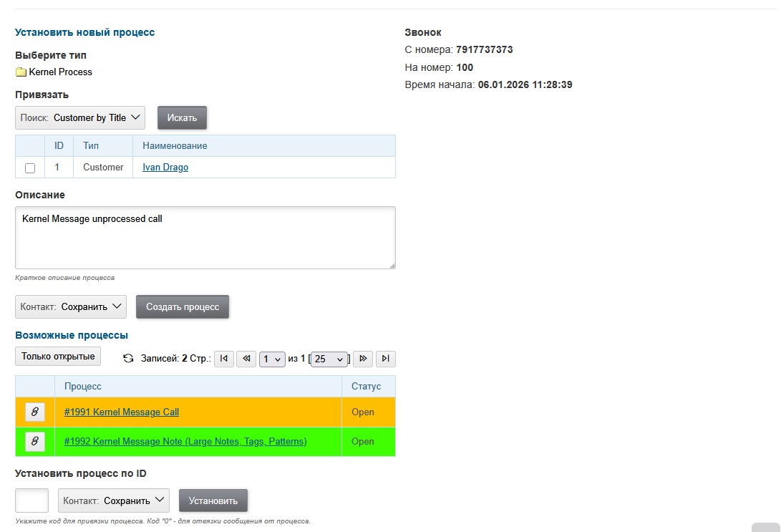Toggle the Только открытые filter
Image resolution: width=781 pixels, height=532 pixels.
point(58,357)
